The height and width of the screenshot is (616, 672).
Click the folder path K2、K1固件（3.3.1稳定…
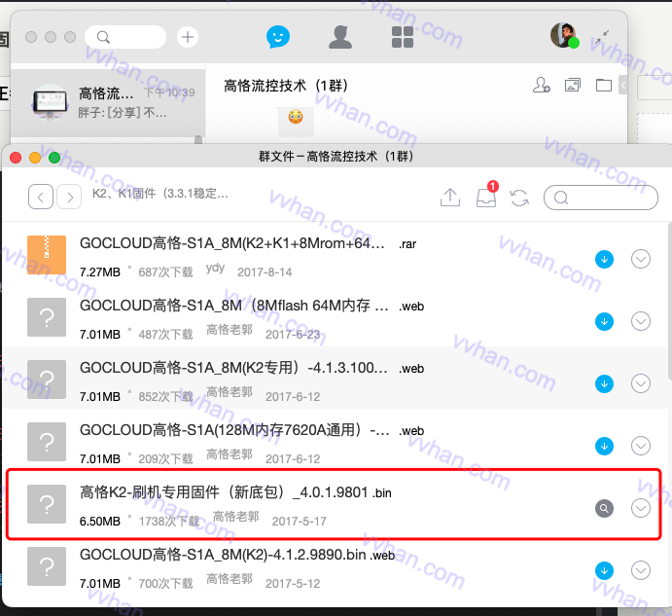click(x=160, y=194)
